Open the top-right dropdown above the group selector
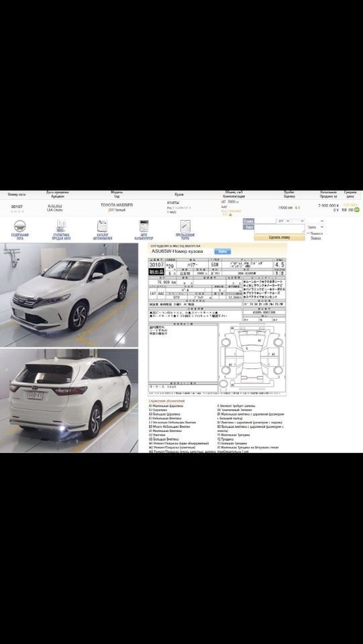Screen dimensions: 363x644 [315, 221]
